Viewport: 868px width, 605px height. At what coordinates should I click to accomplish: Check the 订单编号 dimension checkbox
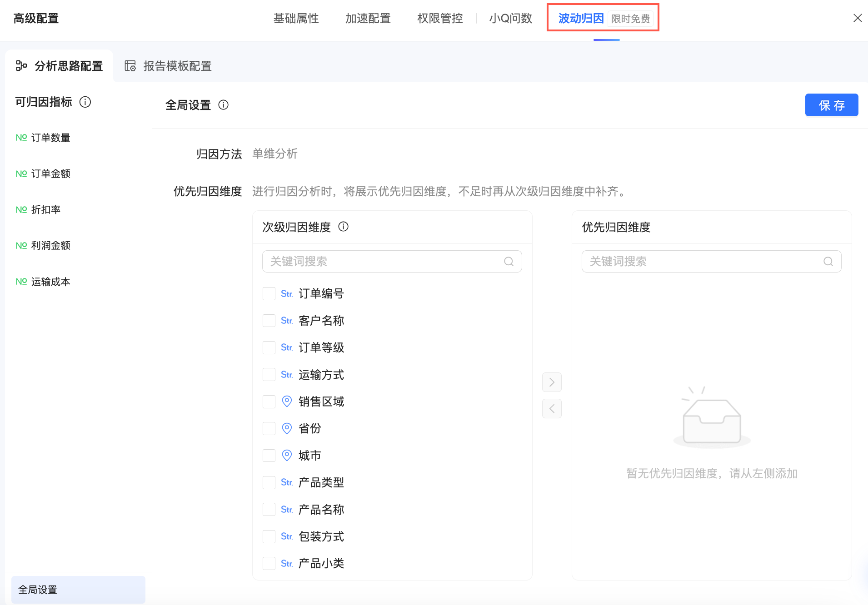[x=269, y=294]
